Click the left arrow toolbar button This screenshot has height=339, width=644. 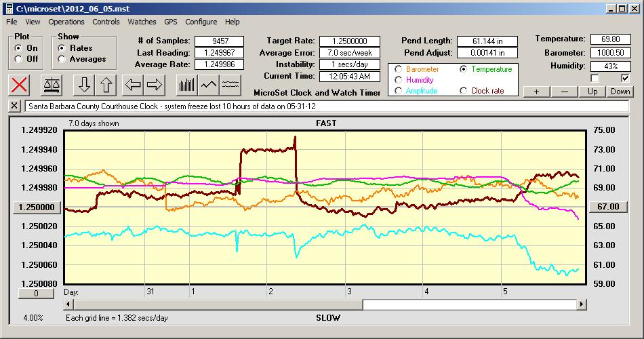[x=133, y=85]
